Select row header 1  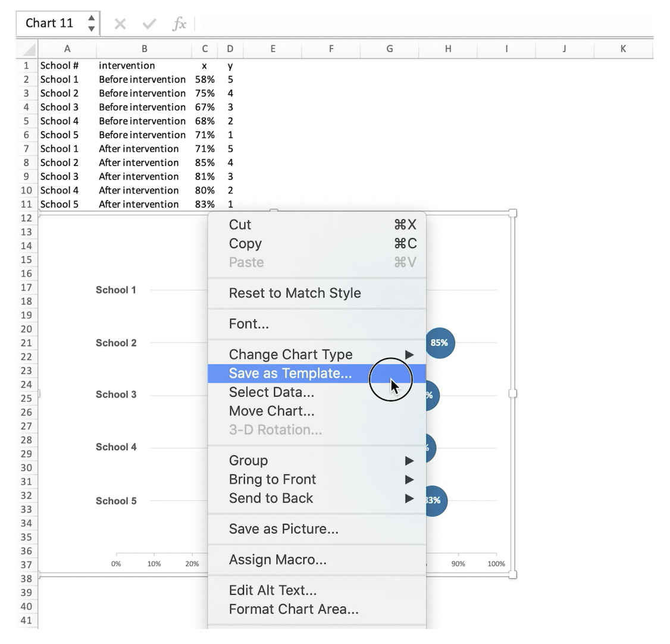(x=26, y=65)
